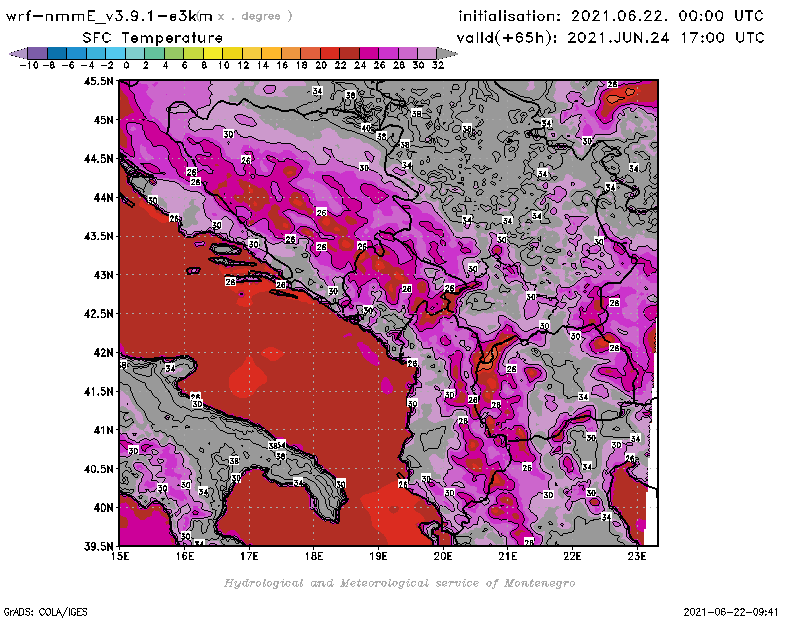Select the 43.5N latitude label
The width and height of the screenshot is (800, 618).
coord(98,236)
